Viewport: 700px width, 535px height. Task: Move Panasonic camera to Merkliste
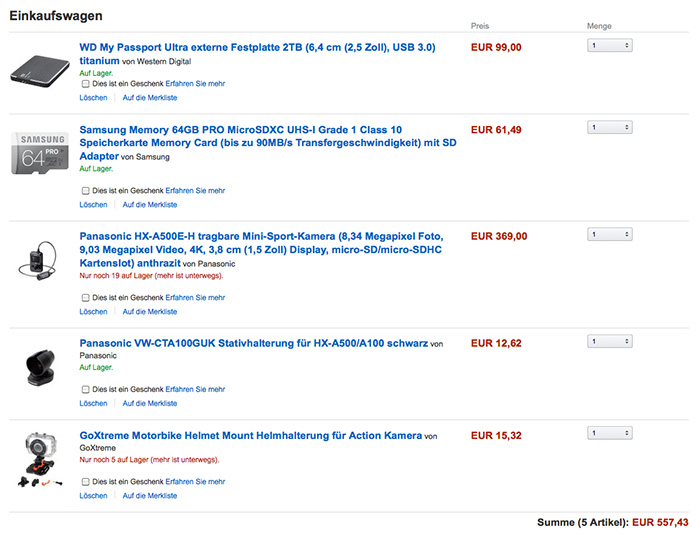click(x=149, y=312)
